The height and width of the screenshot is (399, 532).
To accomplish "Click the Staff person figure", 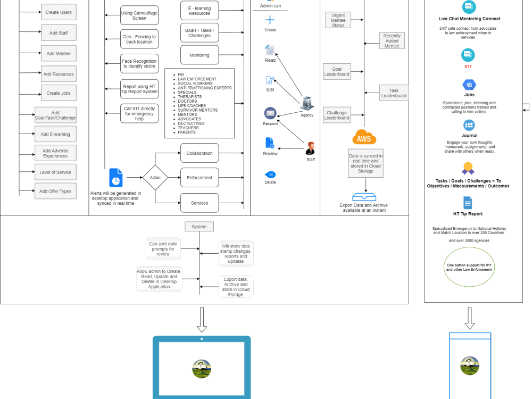I will click(310, 146).
